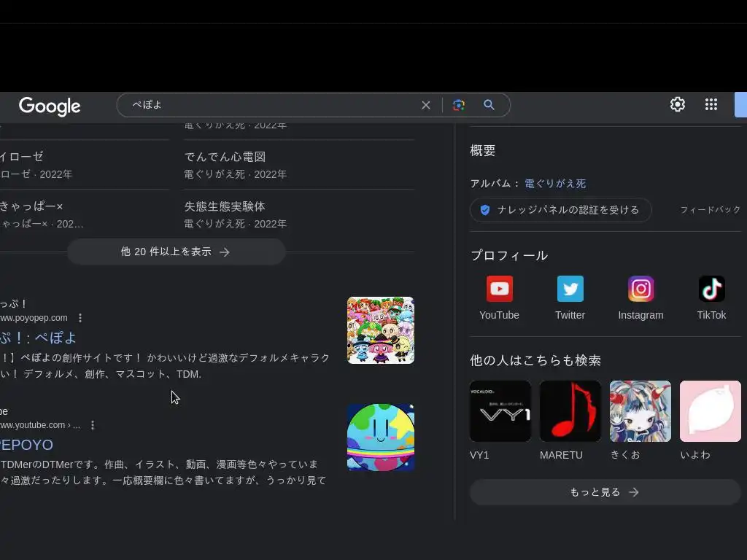This screenshot has height=560, width=747.
Task: Open the Google apps grid icon
Action: point(711,104)
